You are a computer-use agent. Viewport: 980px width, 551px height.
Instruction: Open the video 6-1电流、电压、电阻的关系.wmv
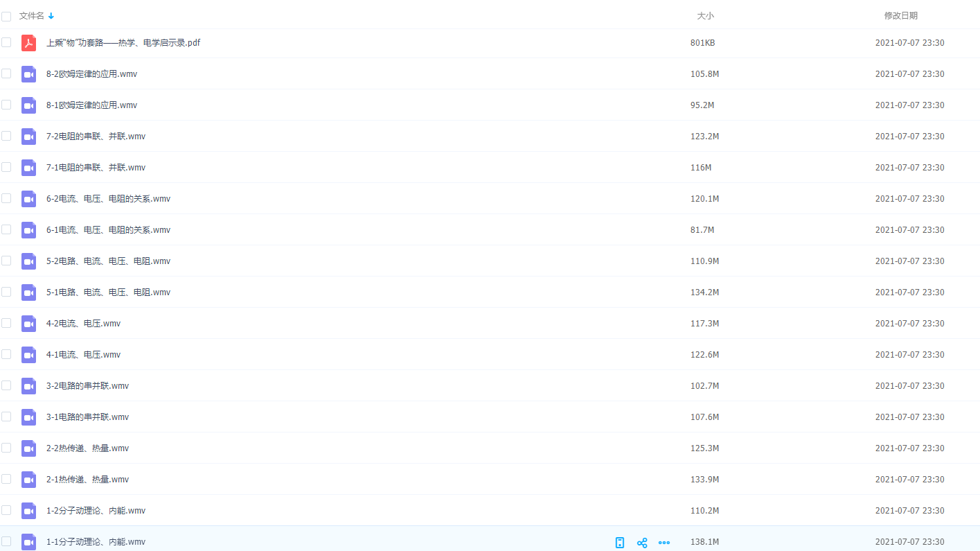(108, 230)
